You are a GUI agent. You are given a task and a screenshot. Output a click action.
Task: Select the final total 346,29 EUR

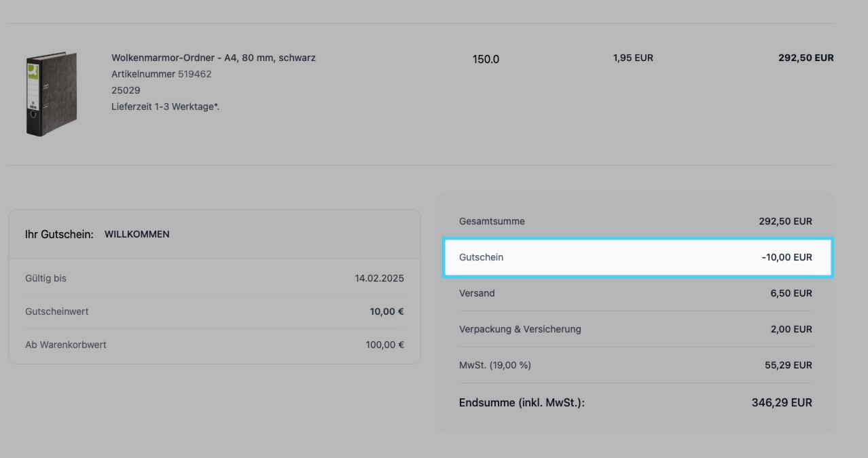pyautogui.click(x=781, y=402)
